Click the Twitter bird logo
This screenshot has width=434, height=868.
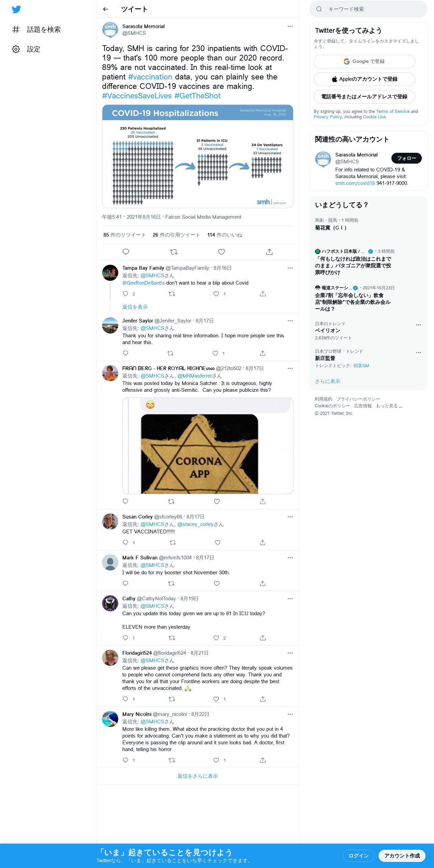(x=16, y=9)
